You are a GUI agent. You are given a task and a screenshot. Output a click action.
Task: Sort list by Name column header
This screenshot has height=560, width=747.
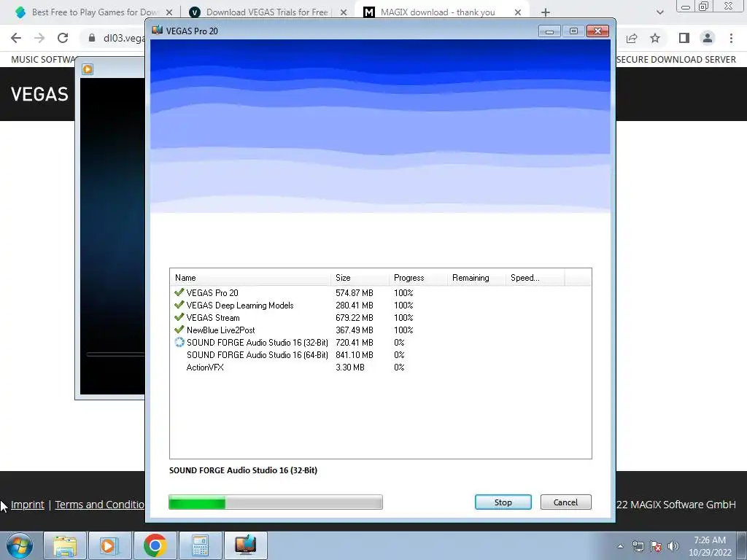(x=250, y=278)
